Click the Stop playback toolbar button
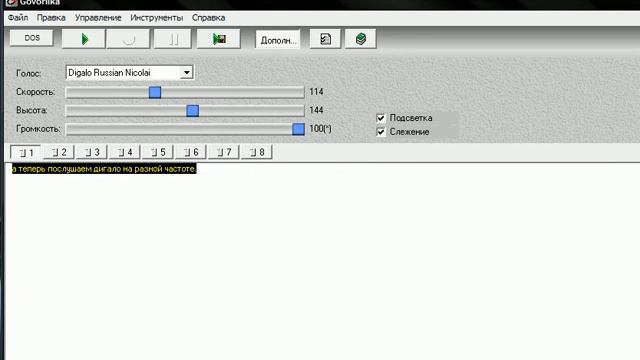 click(128, 39)
